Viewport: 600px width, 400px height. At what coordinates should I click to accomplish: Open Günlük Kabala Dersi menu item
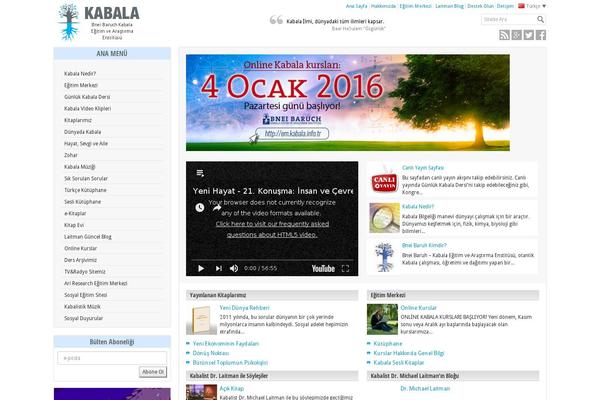87,97
